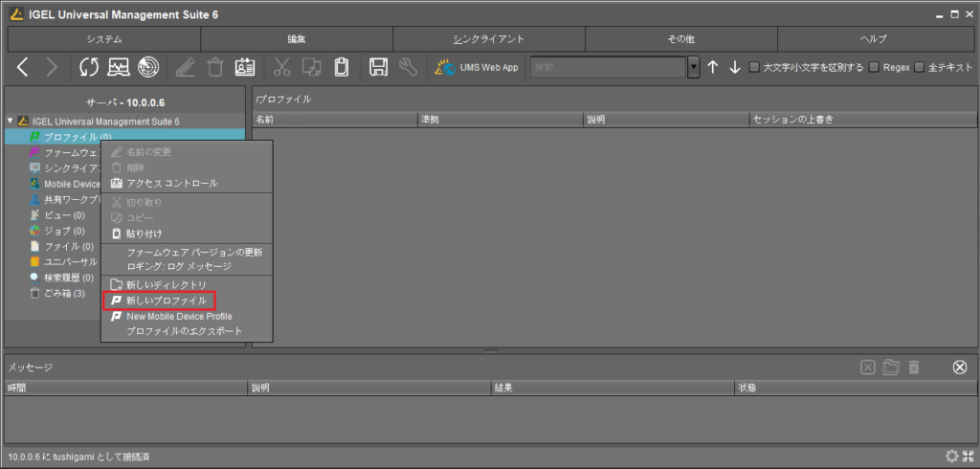Click the pencil rename toolbar icon
This screenshot has width=980, height=469.
tap(185, 67)
